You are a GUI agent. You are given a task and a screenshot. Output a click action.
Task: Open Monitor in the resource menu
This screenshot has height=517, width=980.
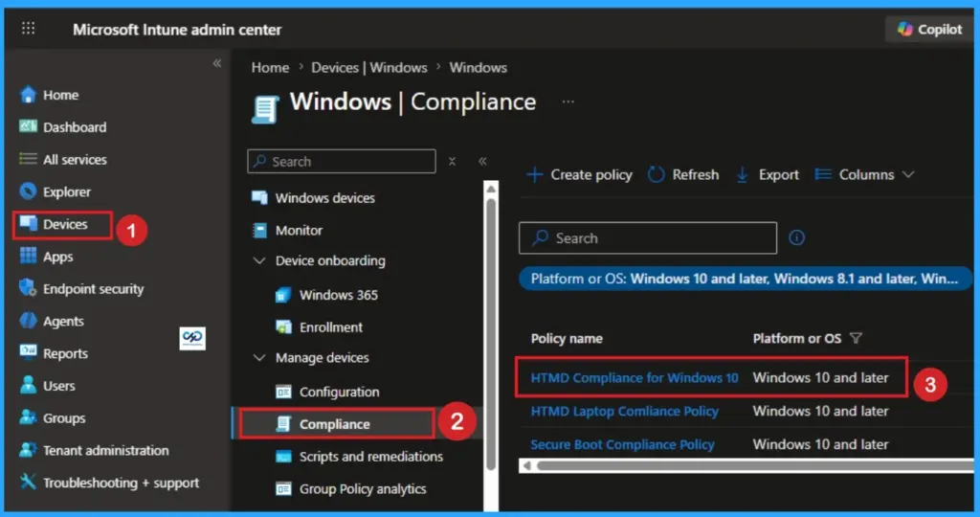pos(299,230)
